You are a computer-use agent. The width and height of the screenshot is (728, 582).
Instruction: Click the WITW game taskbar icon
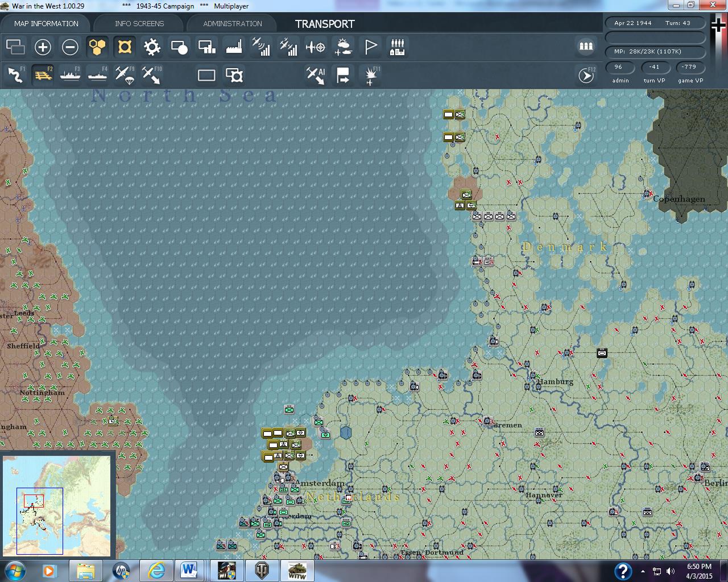[x=297, y=571]
